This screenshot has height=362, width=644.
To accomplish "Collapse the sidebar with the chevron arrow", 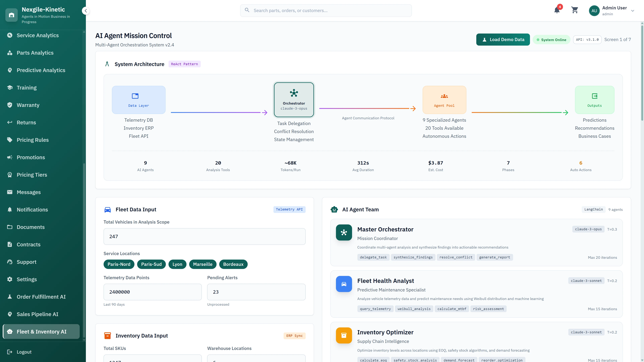I will pos(86,11).
